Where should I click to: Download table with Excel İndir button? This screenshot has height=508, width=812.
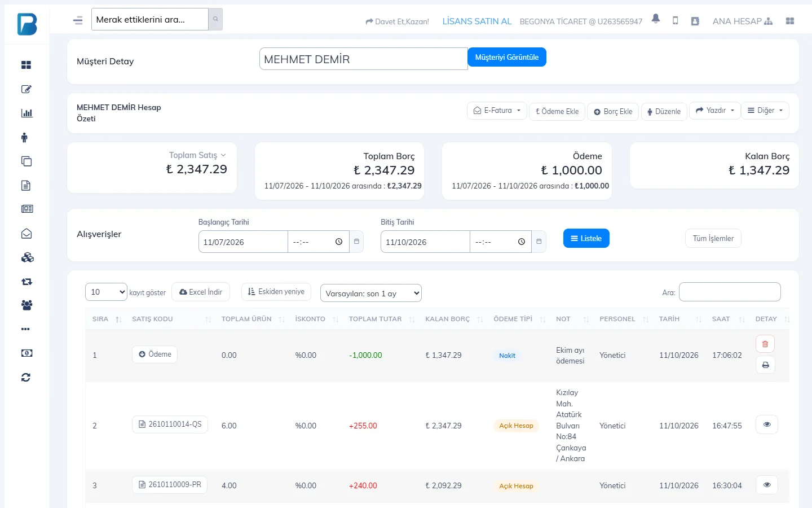201,292
